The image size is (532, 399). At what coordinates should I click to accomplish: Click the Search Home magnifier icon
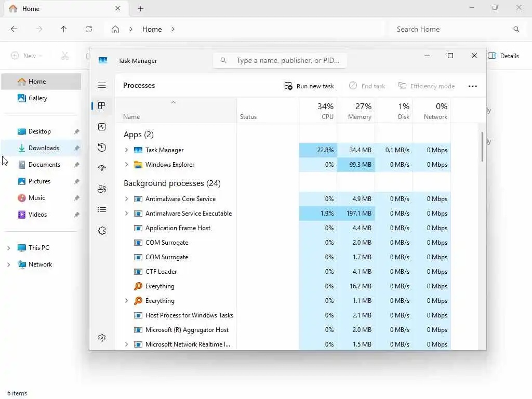(x=516, y=29)
